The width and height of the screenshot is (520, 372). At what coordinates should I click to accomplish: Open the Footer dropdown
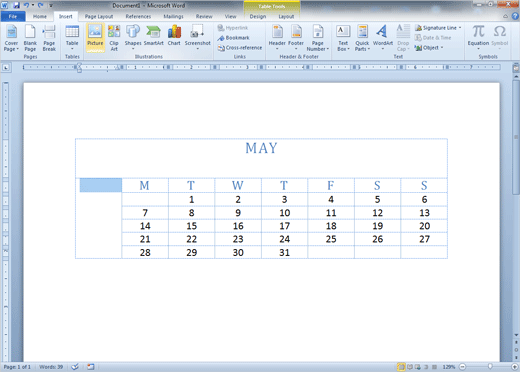pyautogui.click(x=296, y=37)
